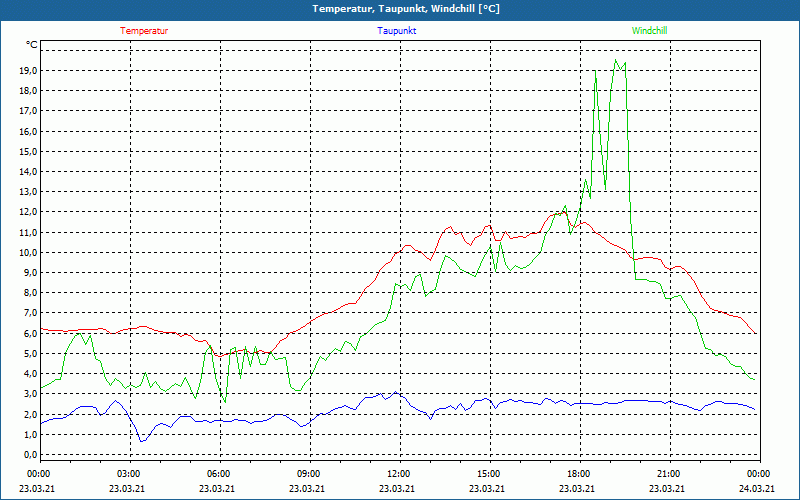This screenshot has width=800, height=500.
Task: Click the 09:00 time axis label
Action: pos(307,474)
